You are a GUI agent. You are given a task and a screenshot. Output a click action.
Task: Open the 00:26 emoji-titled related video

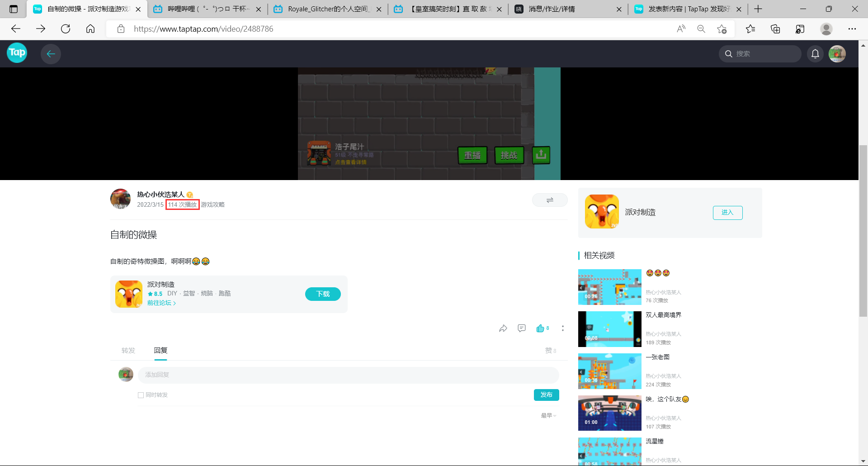click(x=610, y=287)
